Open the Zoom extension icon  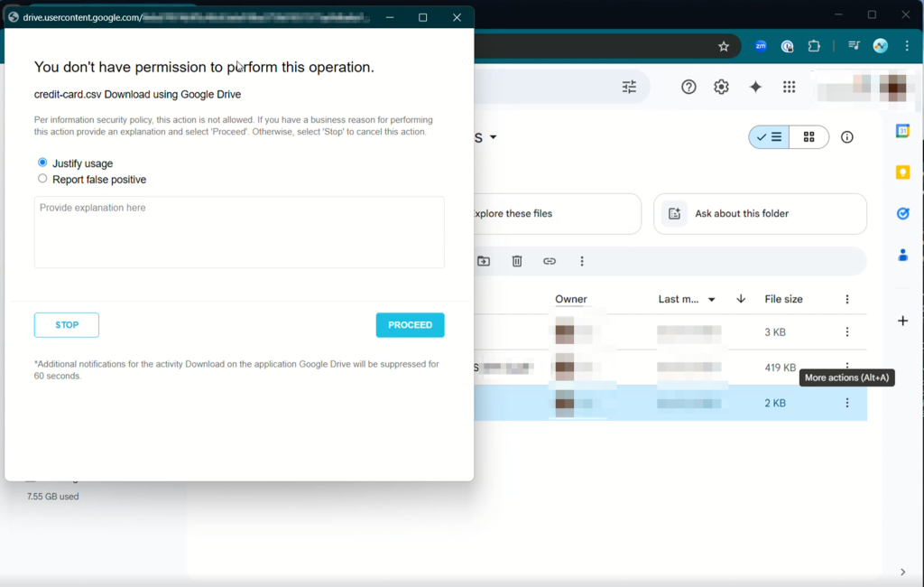tap(761, 46)
